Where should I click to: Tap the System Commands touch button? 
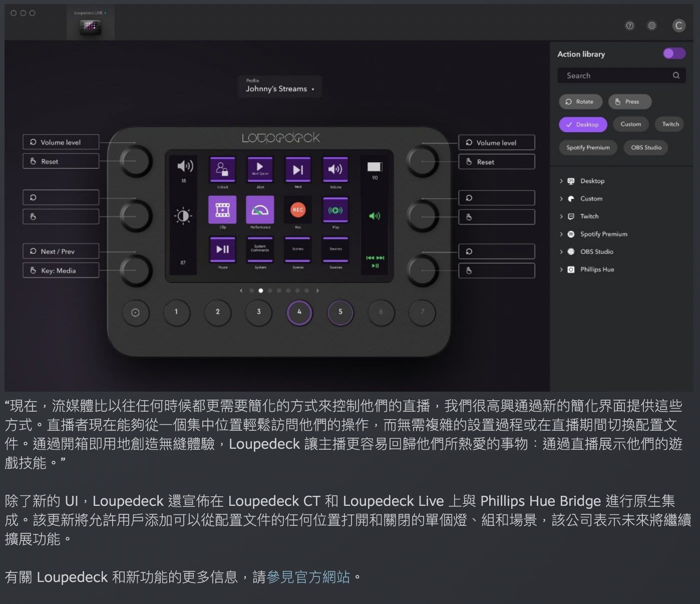(x=260, y=249)
